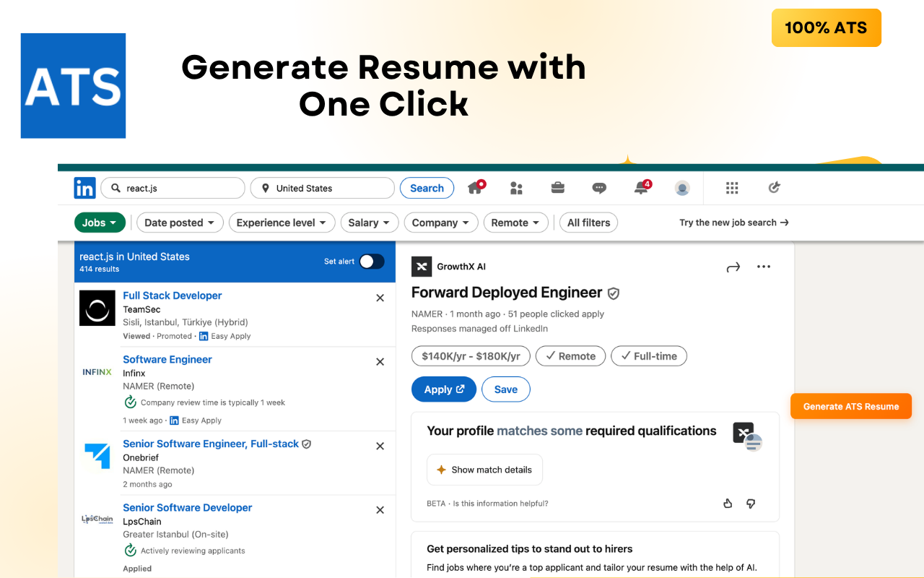
Task: Click '414 results' count text
Action: tap(99, 269)
